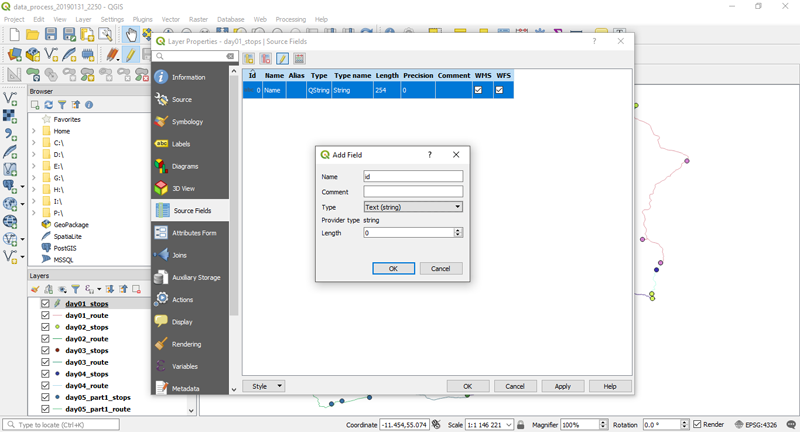800x432 pixels.
Task: Open a project with the folder icon
Action: [32, 35]
